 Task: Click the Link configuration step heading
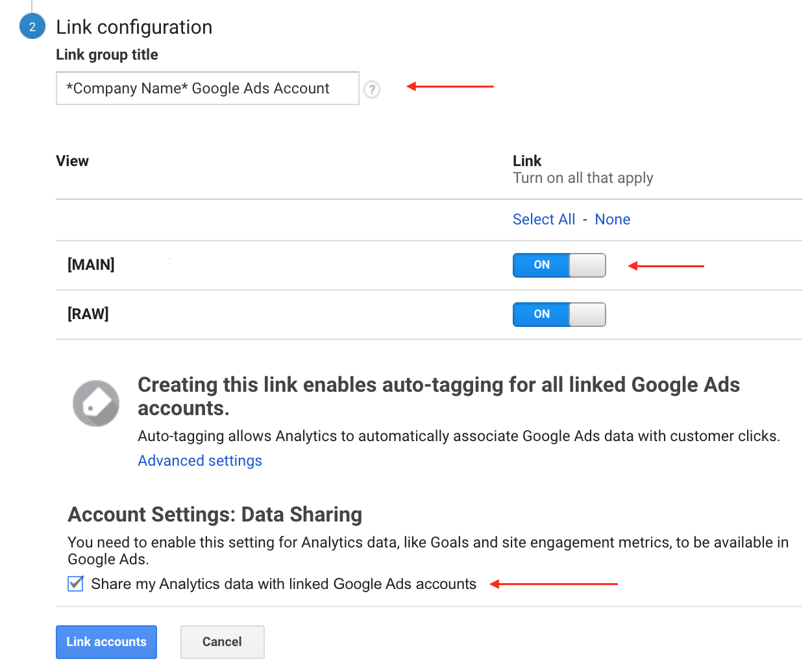coord(134,27)
